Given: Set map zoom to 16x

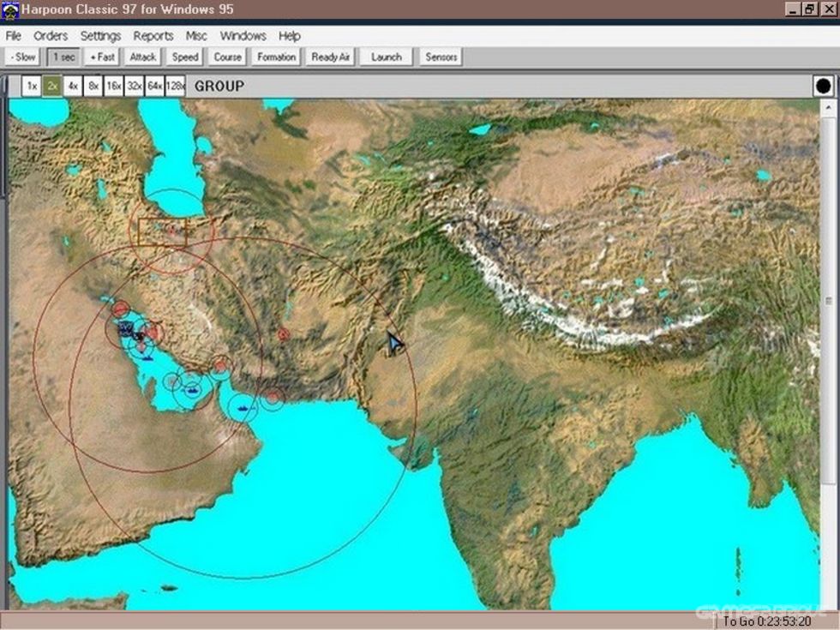Looking at the screenshot, I should point(113,86).
